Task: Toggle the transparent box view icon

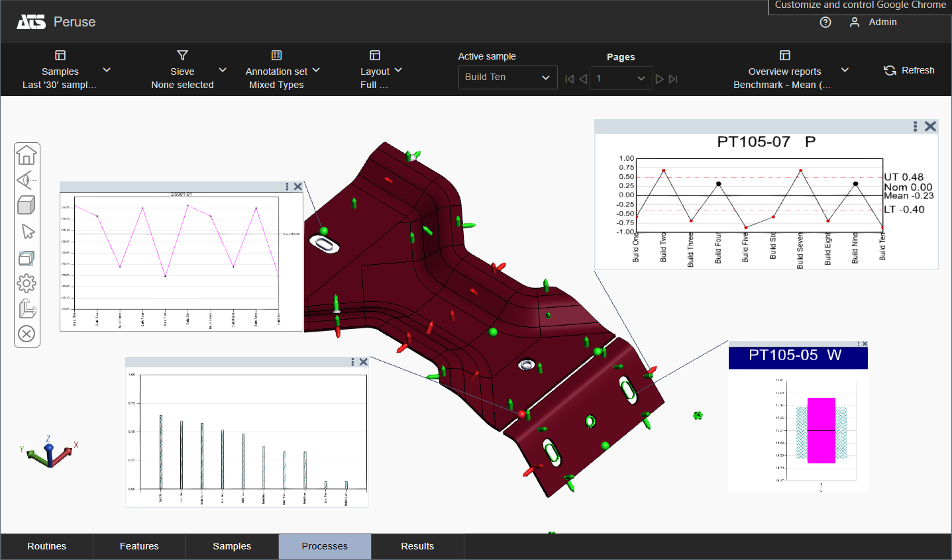Action: 26,257
